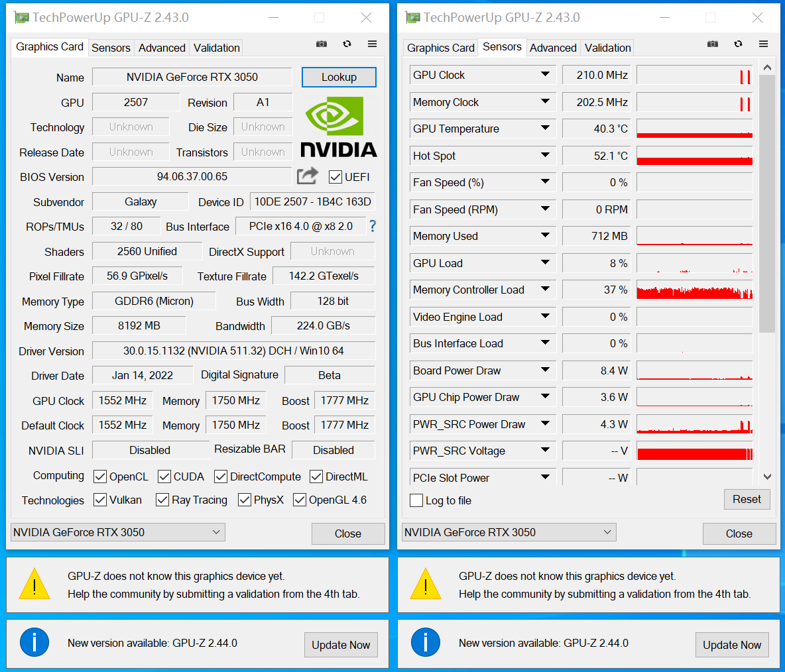Click the Reset button in Sensors window
Viewport: 785px width, 672px height.
click(x=747, y=500)
